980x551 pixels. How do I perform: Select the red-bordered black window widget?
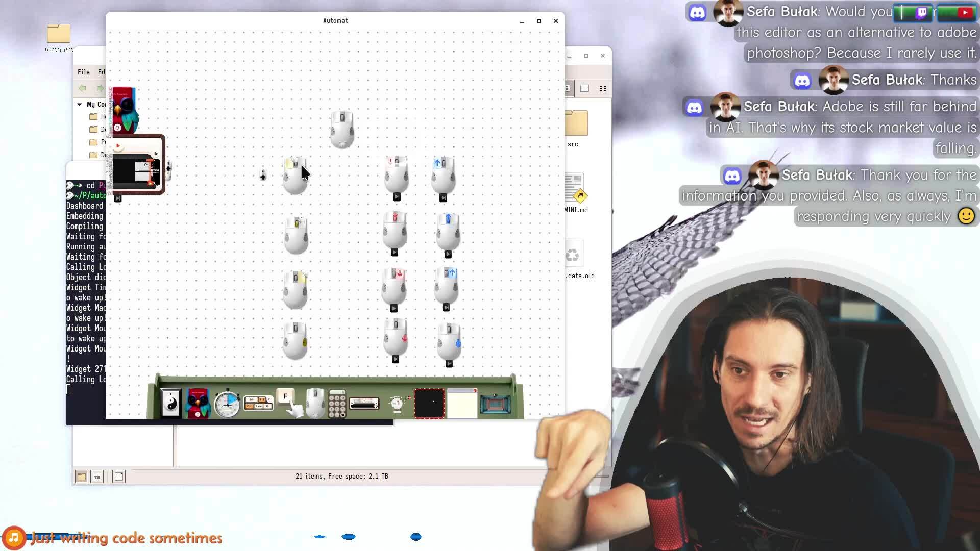(x=429, y=403)
